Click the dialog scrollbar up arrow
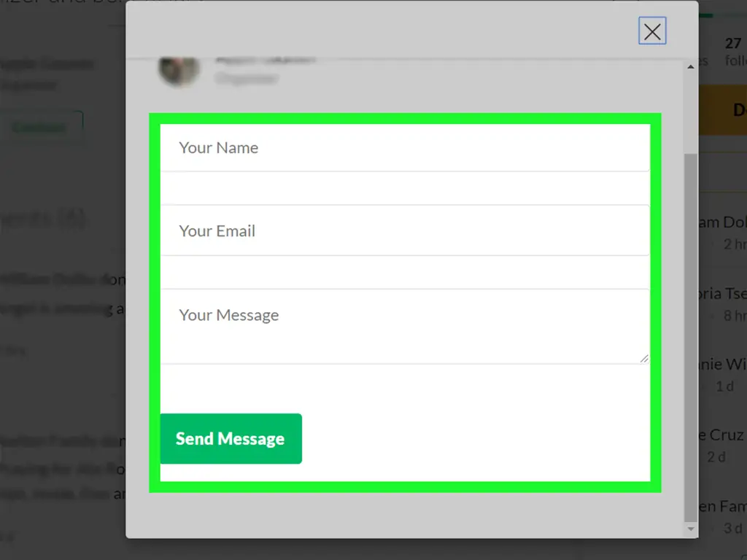Screen dimensions: 747x560 [x=690, y=67]
